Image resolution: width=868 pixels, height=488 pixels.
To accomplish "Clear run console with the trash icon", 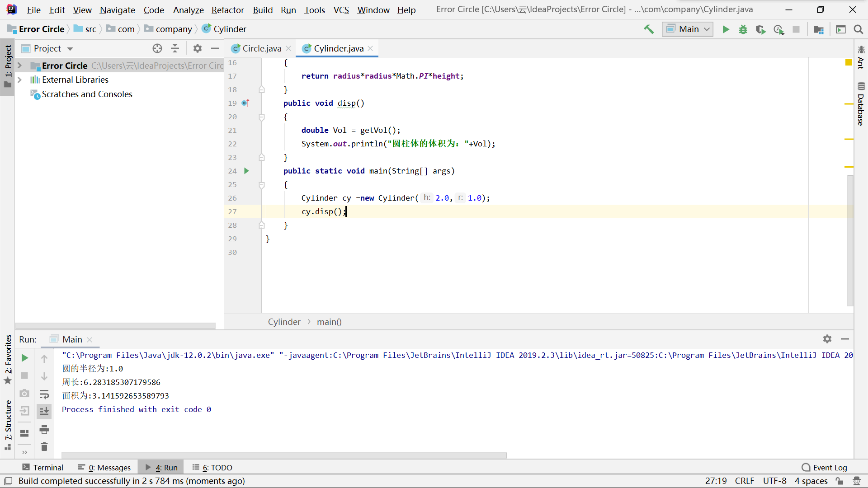I will [44, 447].
